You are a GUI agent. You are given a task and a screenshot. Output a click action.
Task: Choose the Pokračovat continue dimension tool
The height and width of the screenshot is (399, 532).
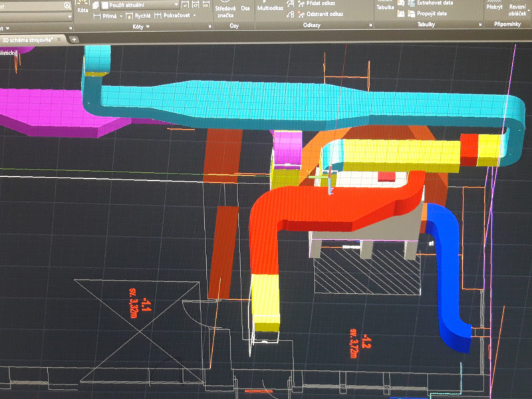point(175,15)
